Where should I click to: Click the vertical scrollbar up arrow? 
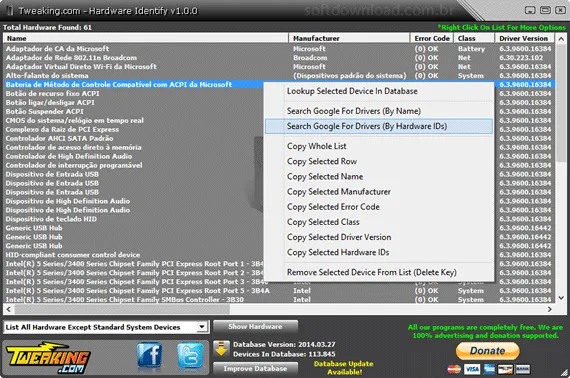click(x=561, y=39)
